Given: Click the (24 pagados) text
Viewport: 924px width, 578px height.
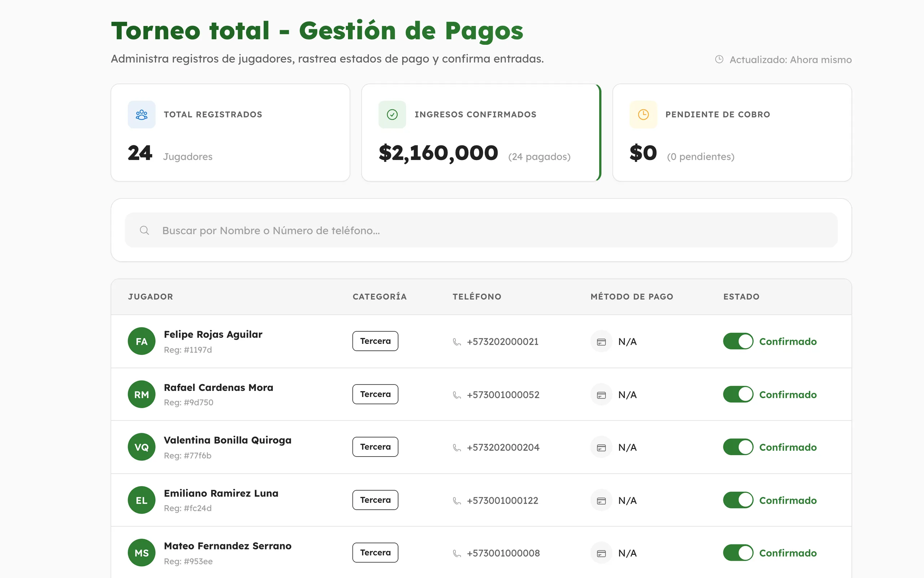Looking at the screenshot, I should click(x=539, y=157).
